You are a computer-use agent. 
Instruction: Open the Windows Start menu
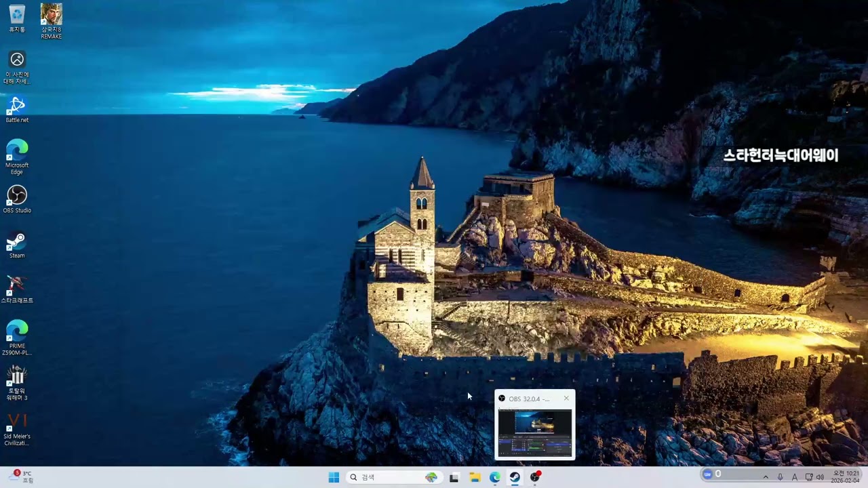[x=334, y=477]
